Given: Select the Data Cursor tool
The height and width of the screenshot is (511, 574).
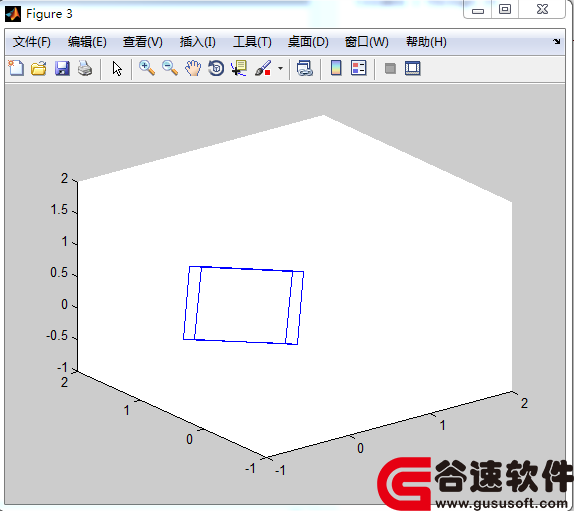Looking at the screenshot, I should pos(239,68).
